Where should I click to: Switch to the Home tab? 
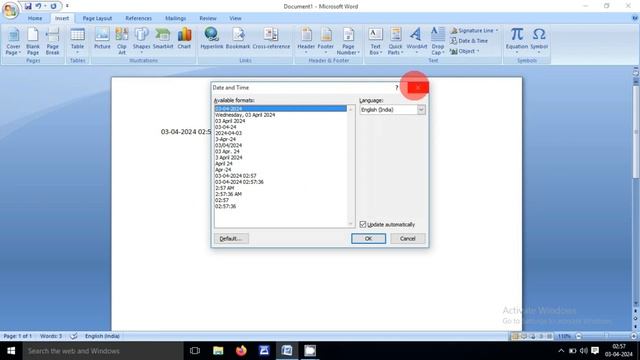[35, 18]
